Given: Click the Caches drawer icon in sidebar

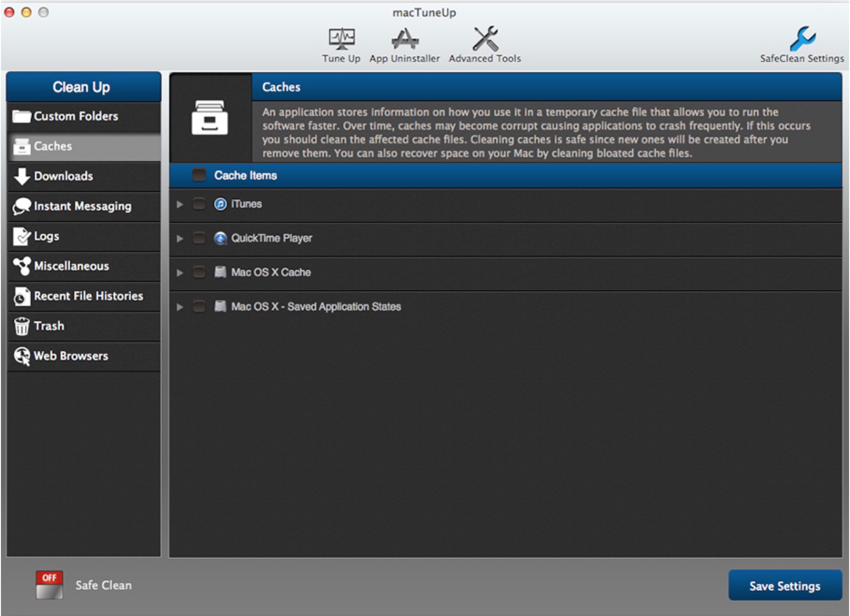Looking at the screenshot, I should [21, 146].
